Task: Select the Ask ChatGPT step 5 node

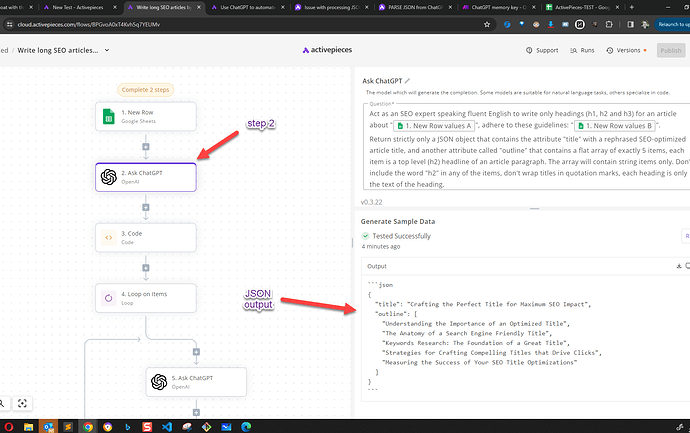Action: (x=196, y=382)
